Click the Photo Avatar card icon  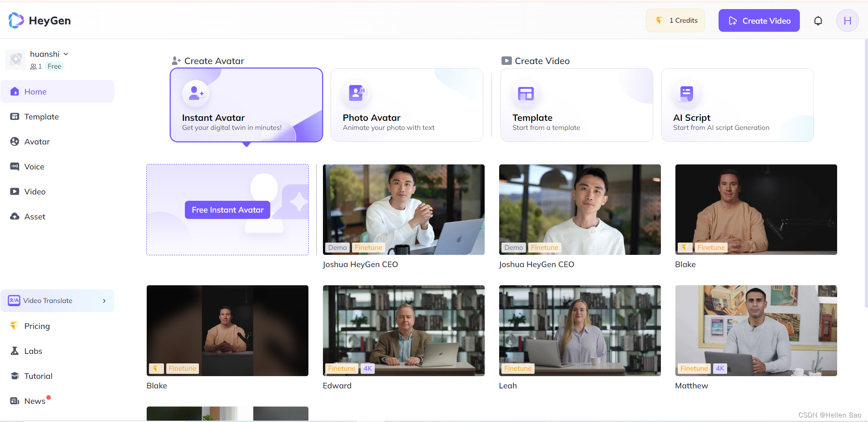point(357,93)
